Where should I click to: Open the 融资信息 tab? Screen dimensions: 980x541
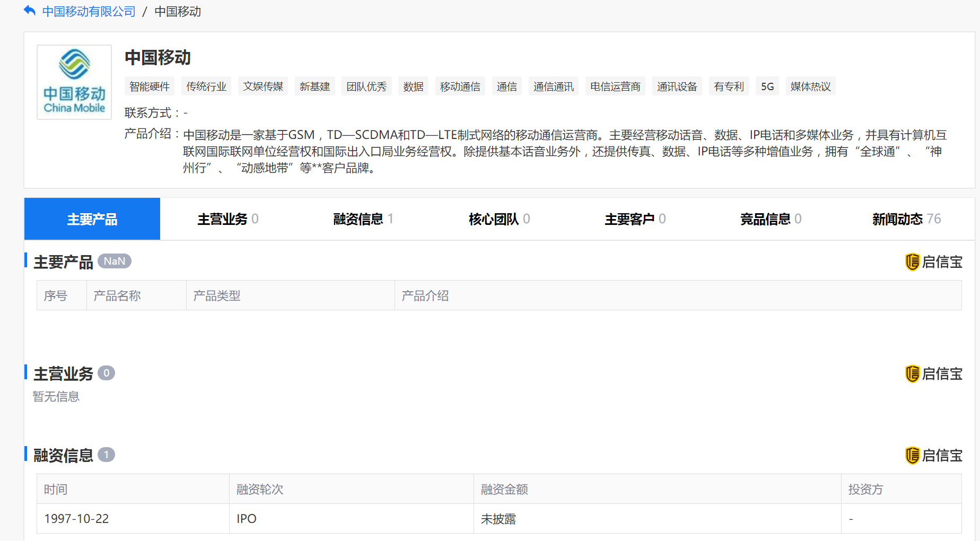[x=364, y=219]
